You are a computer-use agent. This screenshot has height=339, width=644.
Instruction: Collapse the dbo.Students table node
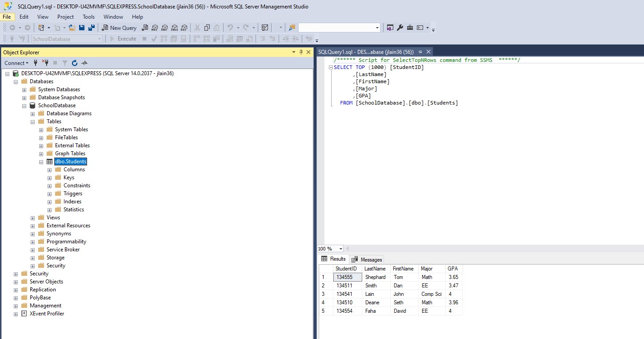(41, 161)
